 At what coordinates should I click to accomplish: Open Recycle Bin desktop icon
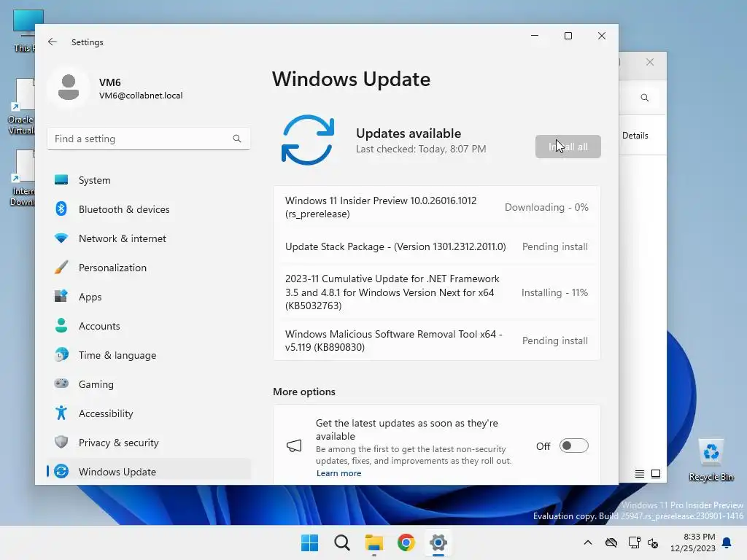(711, 460)
